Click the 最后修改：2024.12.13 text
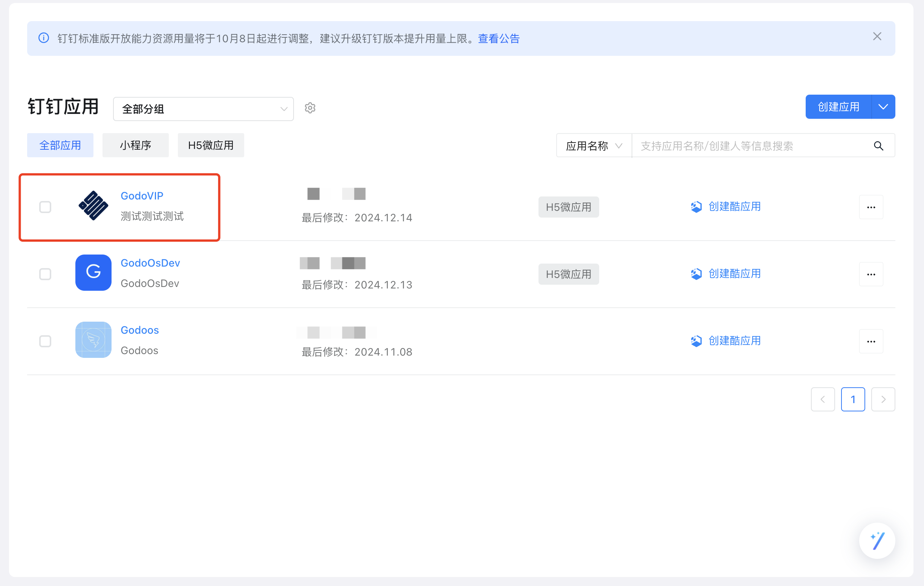Screen dimensions: 924x586 (x=357, y=285)
